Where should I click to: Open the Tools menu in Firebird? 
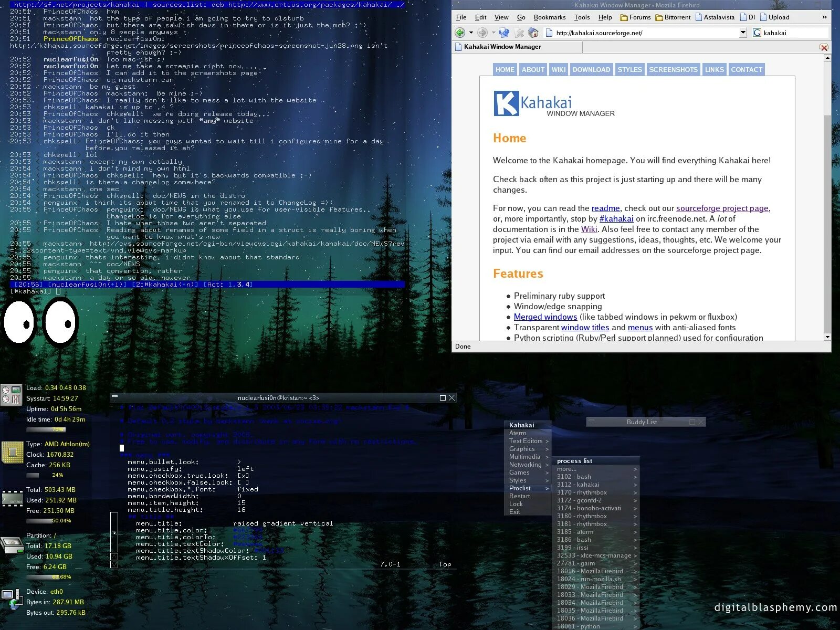(582, 17)
